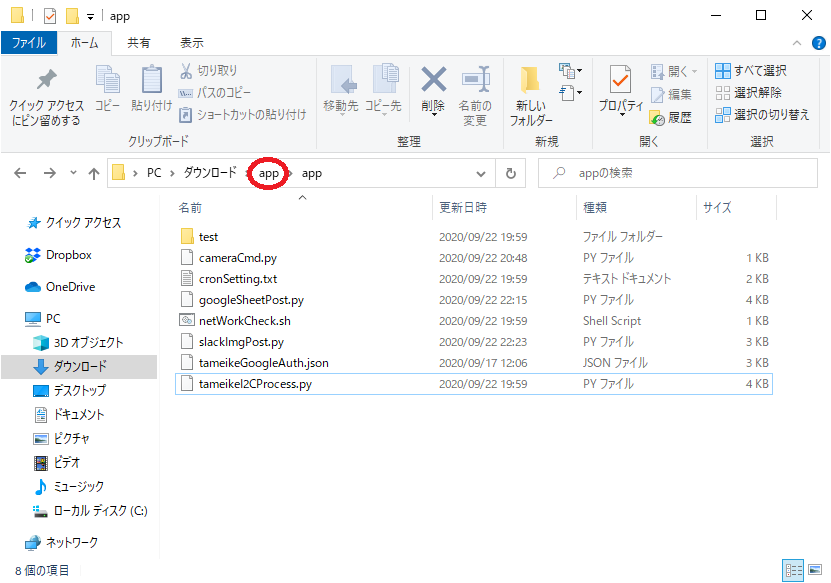Open the ファイル menu tab
The width and height of the screenshot is (831, 583).
pyautogui.click(x=28, y=43)
